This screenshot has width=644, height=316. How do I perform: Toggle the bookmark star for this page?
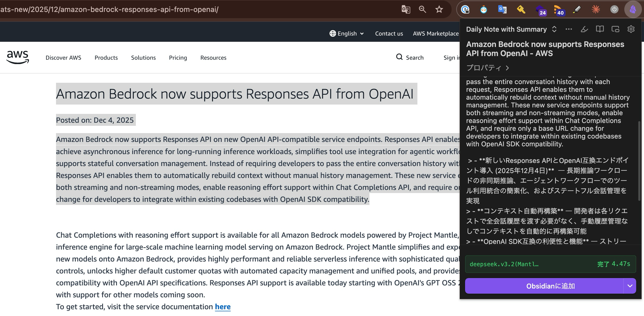(x=439, y=9)
